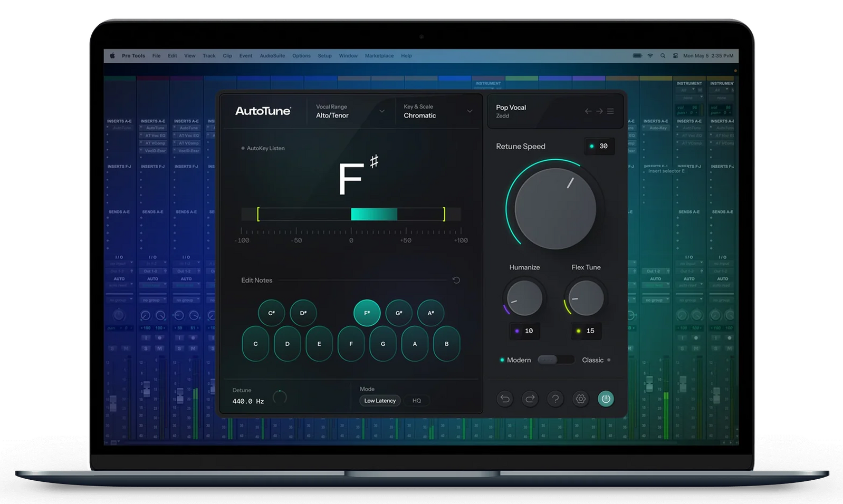Toggle the F# note key
Image resolution: width=843 pixels, height=504 pixels.
[367, 313]
